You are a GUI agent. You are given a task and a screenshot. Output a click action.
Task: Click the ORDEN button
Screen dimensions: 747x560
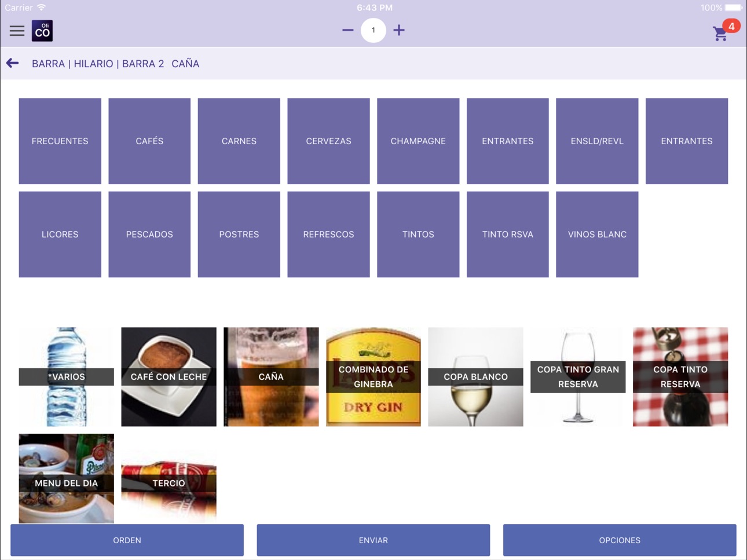127,540
